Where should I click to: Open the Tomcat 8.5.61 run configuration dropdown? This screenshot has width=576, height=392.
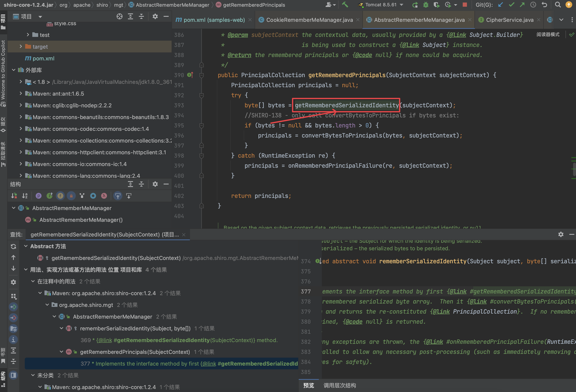coord(381,5)
